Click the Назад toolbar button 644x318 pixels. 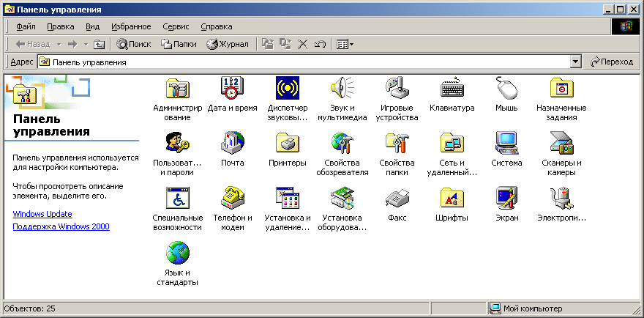[x=33, y=44]
